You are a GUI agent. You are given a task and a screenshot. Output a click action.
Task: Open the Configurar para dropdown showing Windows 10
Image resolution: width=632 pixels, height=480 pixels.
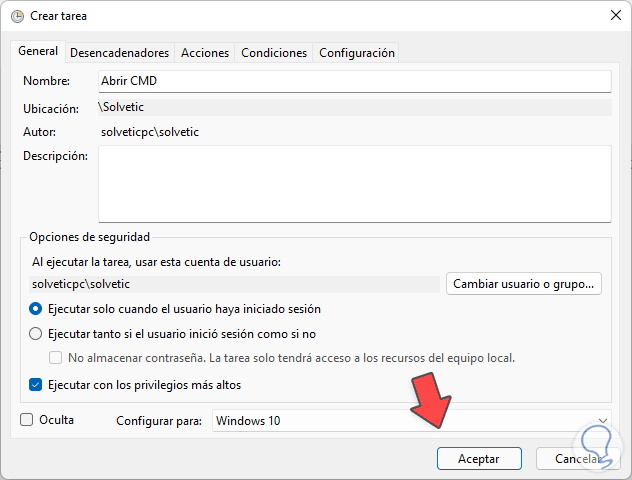click(400, 421)
